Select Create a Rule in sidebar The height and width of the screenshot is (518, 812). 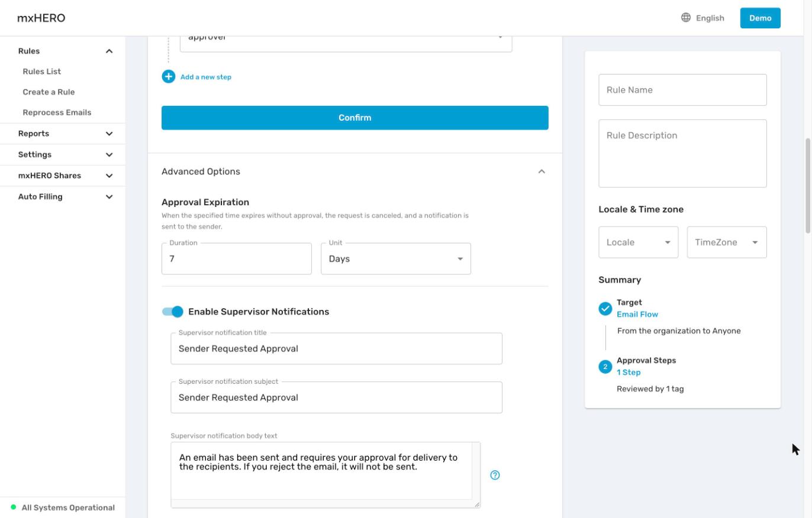[x=49, y=92]
